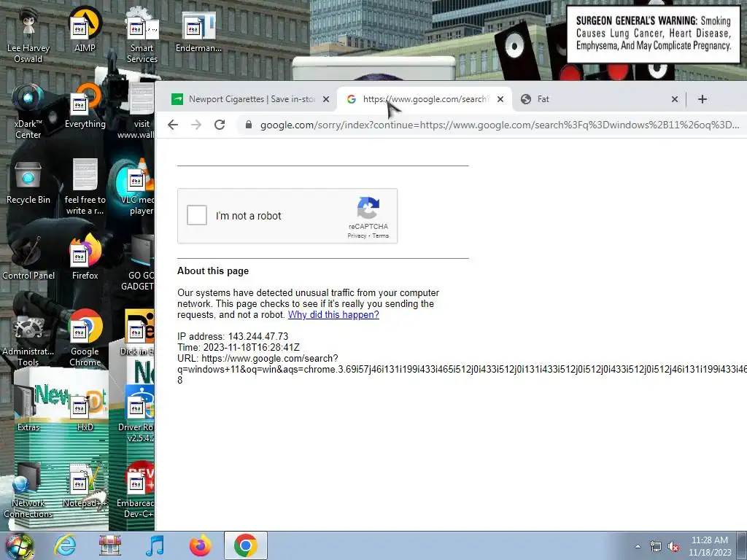Viewport: 747px width, 560px height.
Task: Open reCAPTCHA Terms link
Action: tap(381, 236)
